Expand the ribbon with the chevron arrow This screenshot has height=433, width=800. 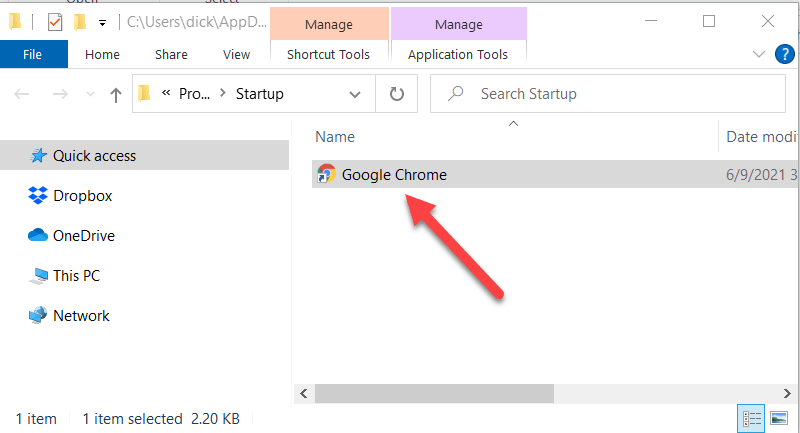(x=759, y=54)
